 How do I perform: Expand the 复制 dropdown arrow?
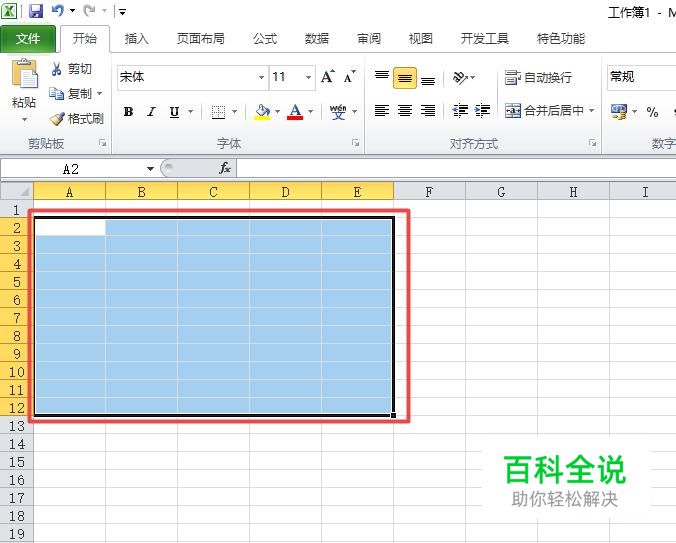point(100,94)
